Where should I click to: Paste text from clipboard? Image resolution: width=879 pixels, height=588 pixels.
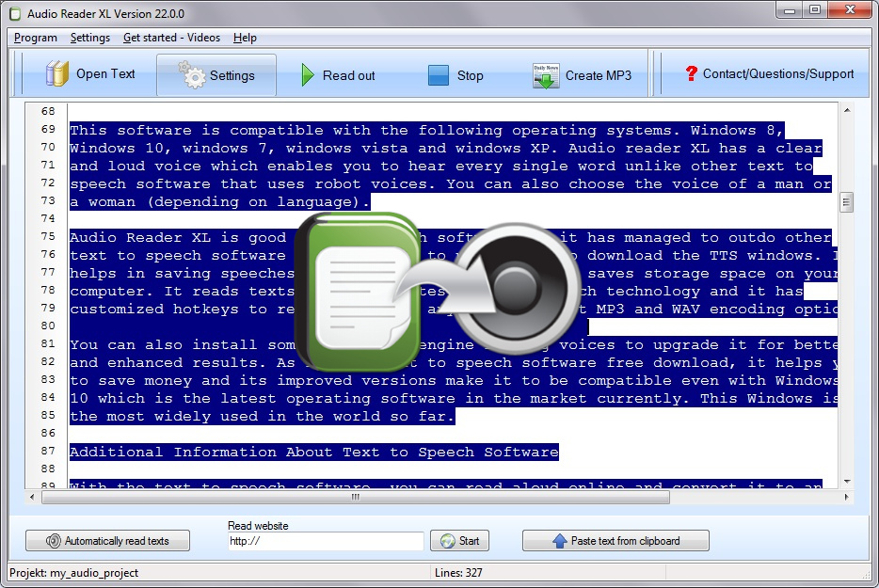pos(615,540)
